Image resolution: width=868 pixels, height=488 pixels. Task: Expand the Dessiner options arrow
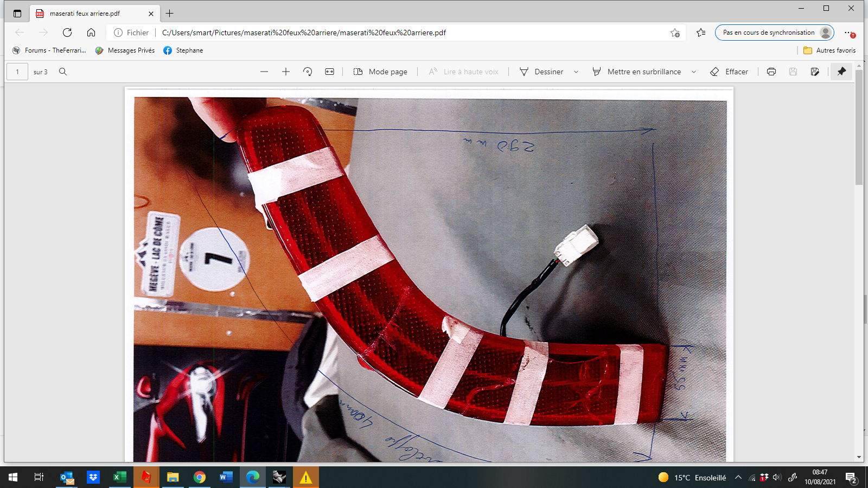click(576, 72)
